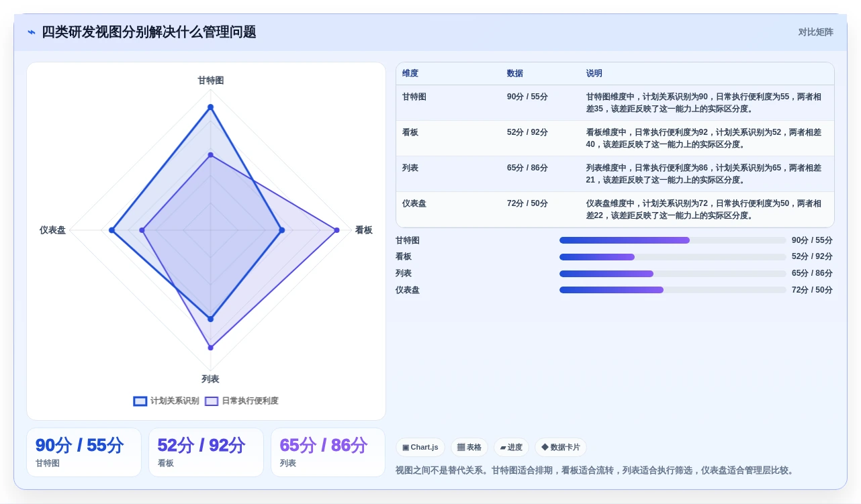Click 甘特图 cell in table
The width and height of the screenshot is (861, 504).
[414, 97]
